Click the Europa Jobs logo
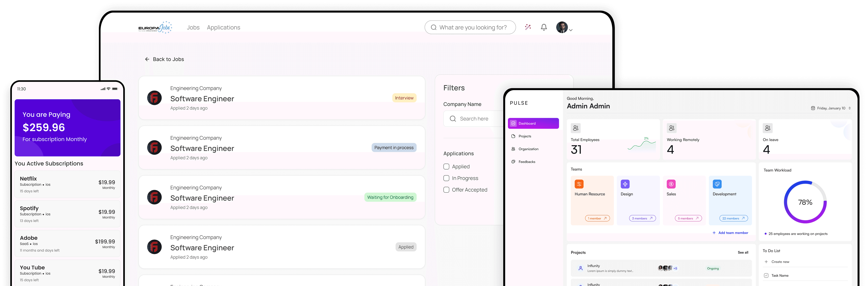This screenshot has width=868, height=286. click(155, 27)
